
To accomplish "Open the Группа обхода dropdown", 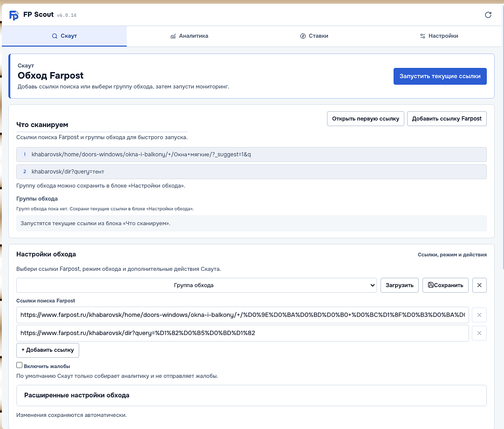I will coord(197,285).
